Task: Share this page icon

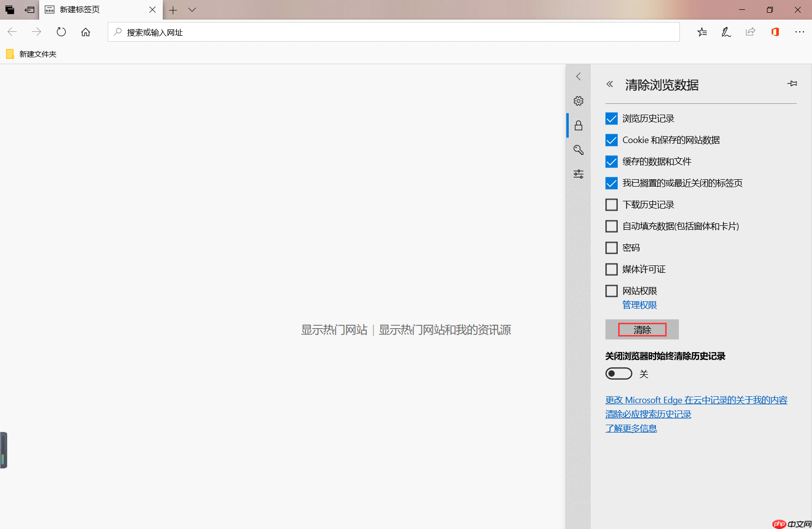Action: (x=750, y=32)
